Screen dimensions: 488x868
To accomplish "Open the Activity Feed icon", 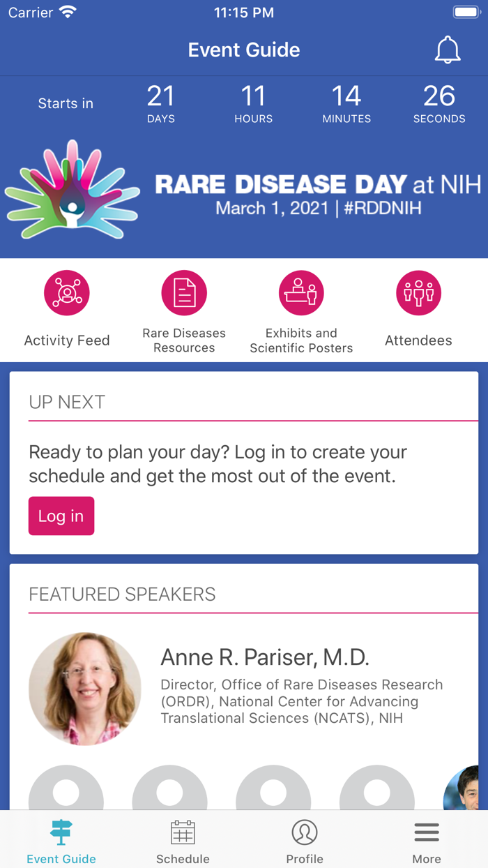I will coord(67,293).
